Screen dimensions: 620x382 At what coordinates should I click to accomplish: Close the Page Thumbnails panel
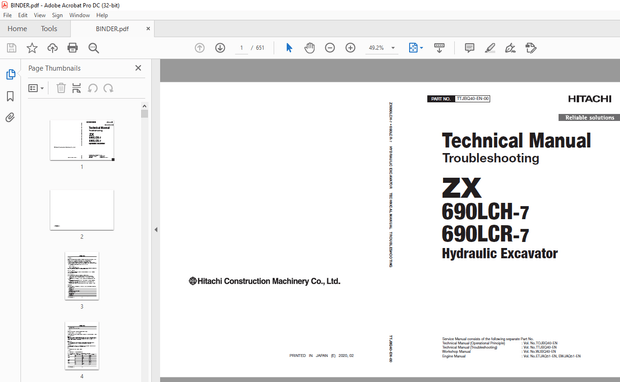coord(138,68)
